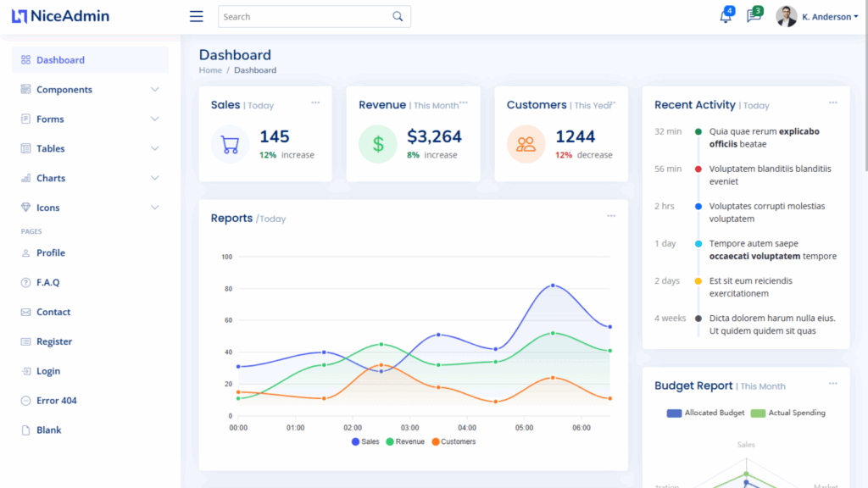
Task: Click 'occaecati voluptatem' activity link
Action: pos(754,256)
